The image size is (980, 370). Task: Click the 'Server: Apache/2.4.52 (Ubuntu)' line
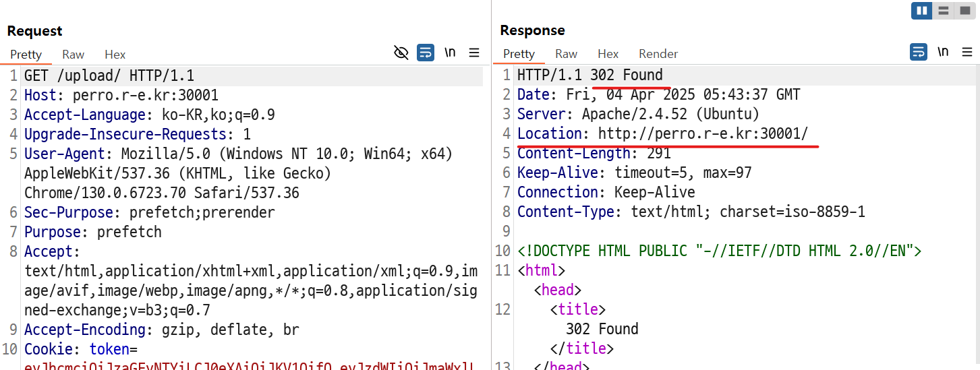(x=639, y=114)
